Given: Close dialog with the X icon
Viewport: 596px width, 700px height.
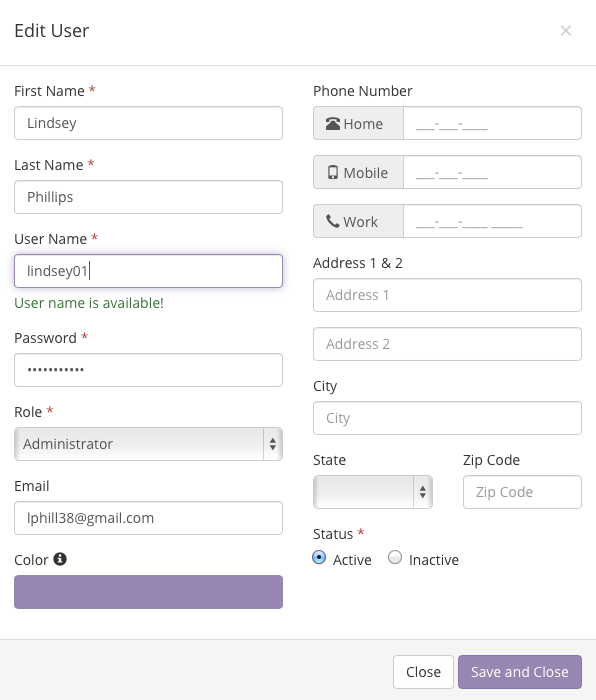Looking at the screenshot, I should point(566,30).
